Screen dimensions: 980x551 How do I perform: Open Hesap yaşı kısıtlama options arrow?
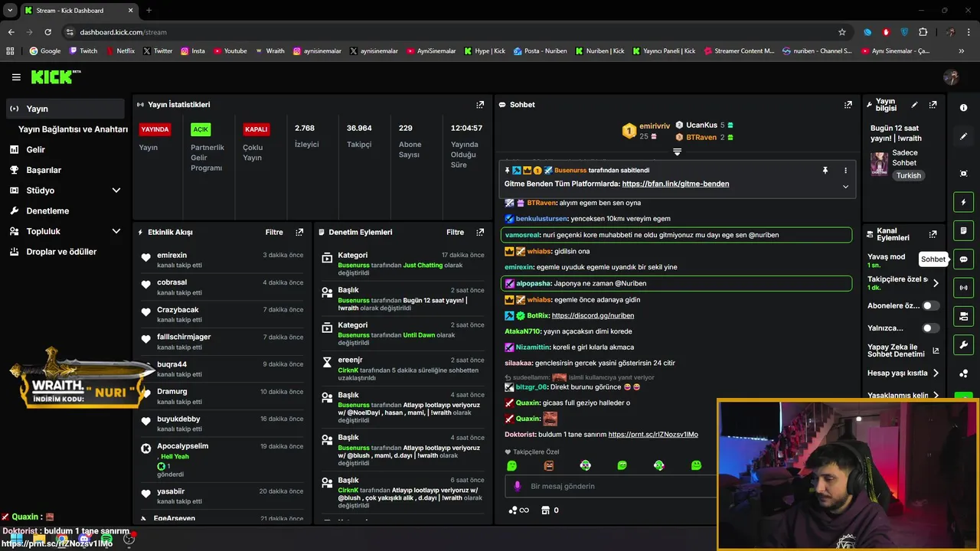[936, 373]
